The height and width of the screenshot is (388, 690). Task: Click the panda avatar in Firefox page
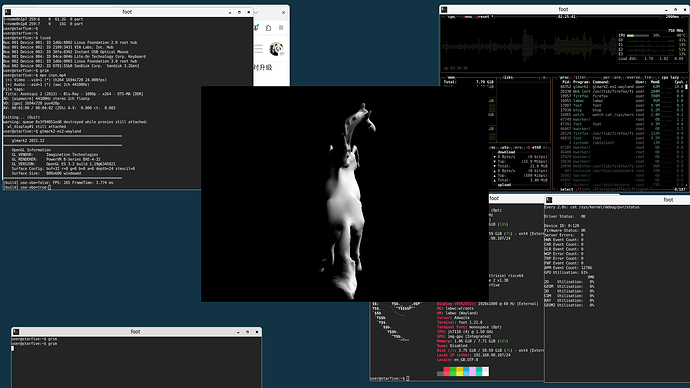click(x=276, y=49)
